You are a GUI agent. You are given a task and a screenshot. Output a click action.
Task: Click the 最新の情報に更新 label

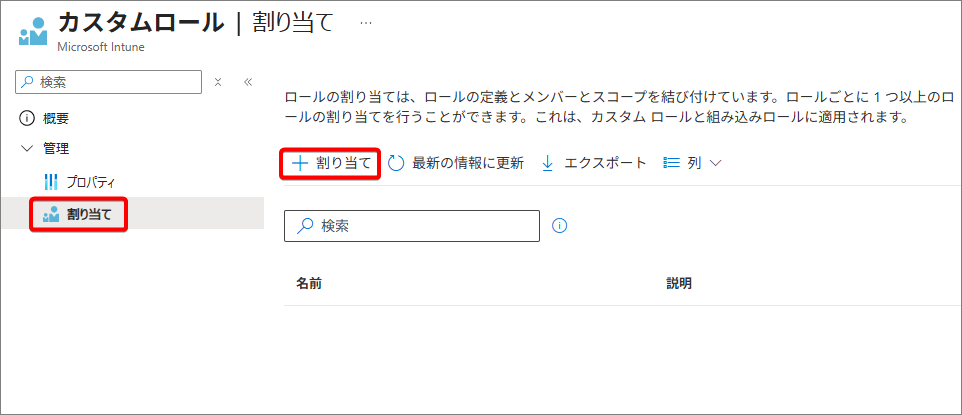[467, 163]
